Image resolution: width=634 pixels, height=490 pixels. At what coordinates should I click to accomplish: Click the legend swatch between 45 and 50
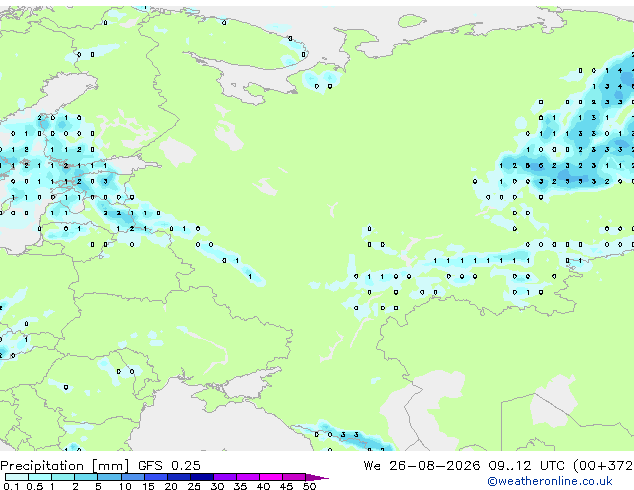pos(294,477)
